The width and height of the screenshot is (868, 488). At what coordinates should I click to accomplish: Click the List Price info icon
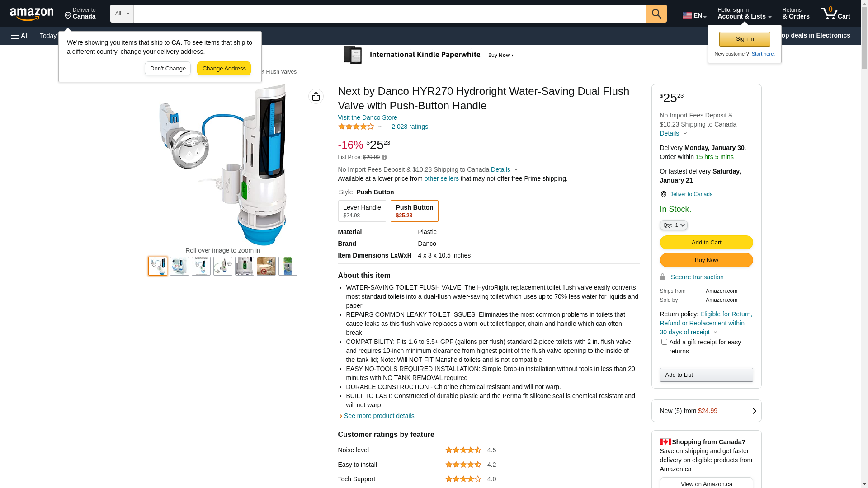[384, 158]
